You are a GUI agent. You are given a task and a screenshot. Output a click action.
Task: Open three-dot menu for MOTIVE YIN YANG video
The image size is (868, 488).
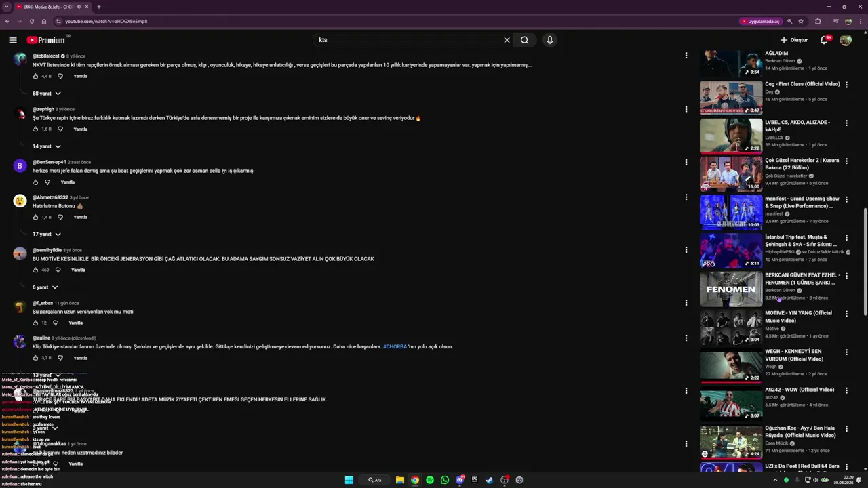(x=846, y=314)
